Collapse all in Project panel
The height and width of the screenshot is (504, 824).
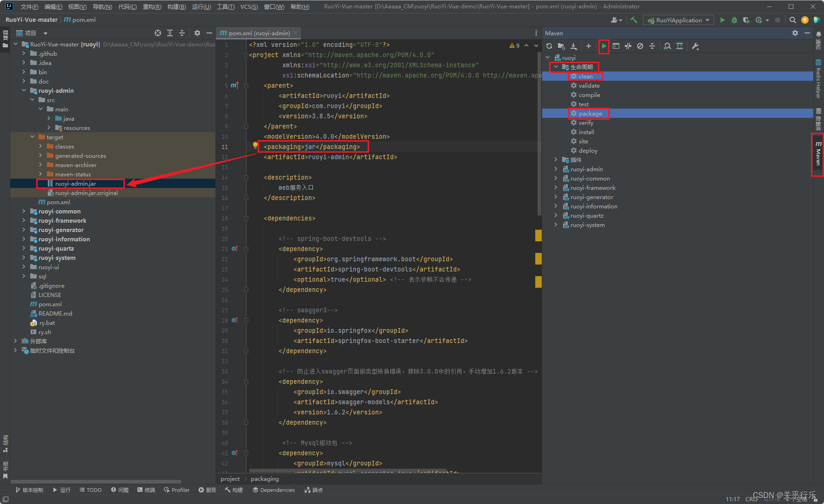pos(182,33)
